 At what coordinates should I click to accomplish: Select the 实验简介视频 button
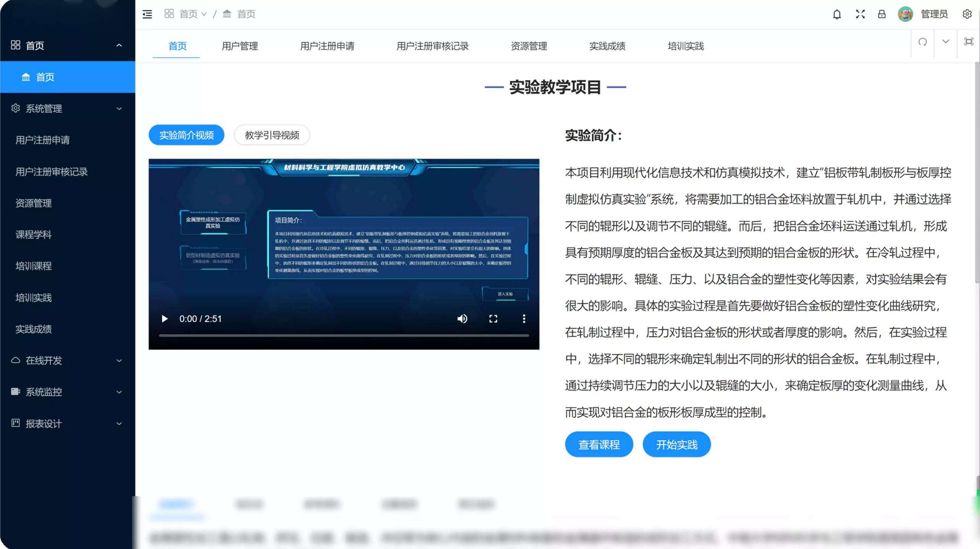click(x=186, y=135)
